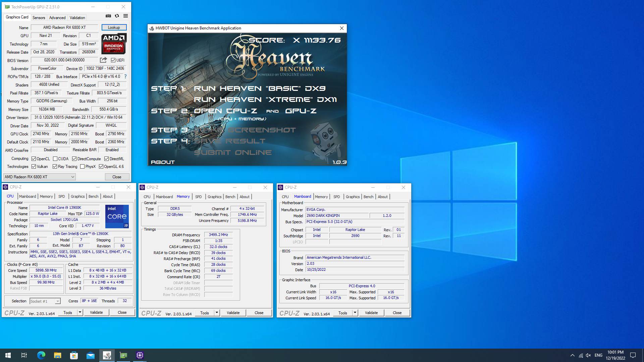Open Microsoft Store from the taskbar
Viewport: 644px width, 362px height.
(74, 355)
